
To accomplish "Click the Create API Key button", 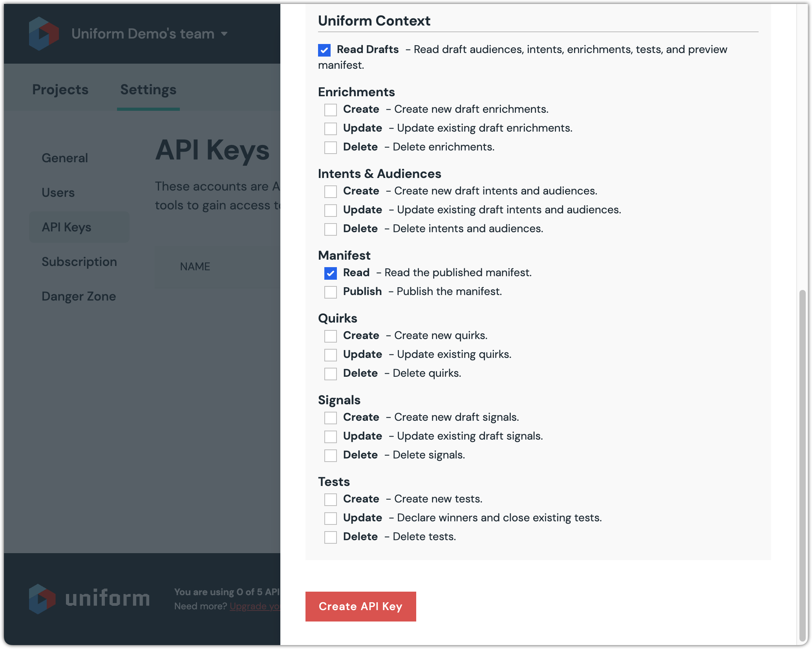I will [360, 607].
